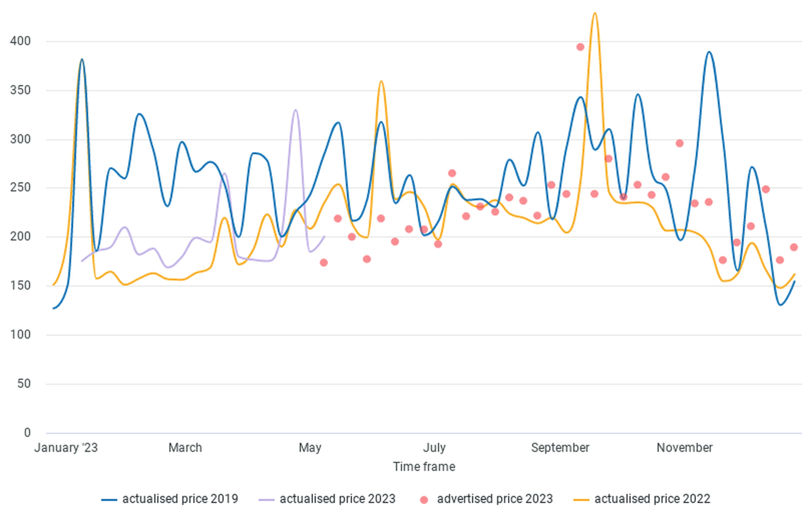Click the pink advertised price 2023 legend dot

pyautogui.click(x=424, y=500)
